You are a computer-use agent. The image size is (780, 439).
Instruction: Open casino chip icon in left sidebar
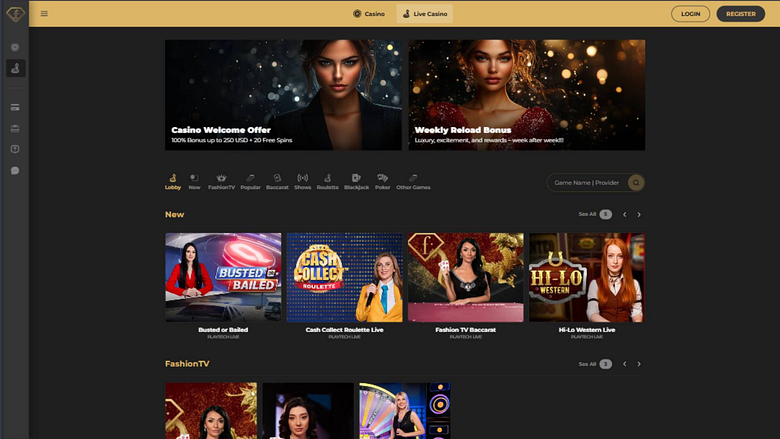15,47
